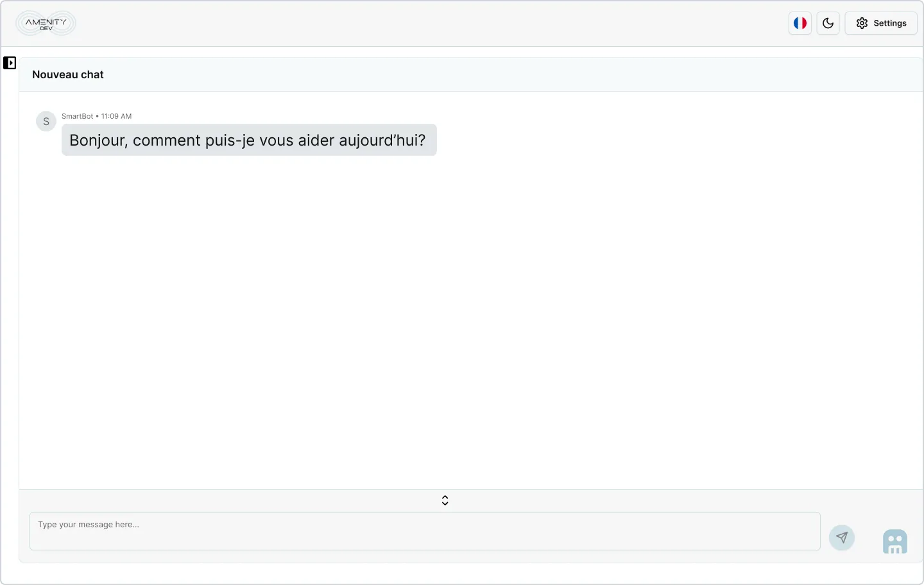
Task: Click blank space in Nouveau chat header bar
Action: [513, 74]
